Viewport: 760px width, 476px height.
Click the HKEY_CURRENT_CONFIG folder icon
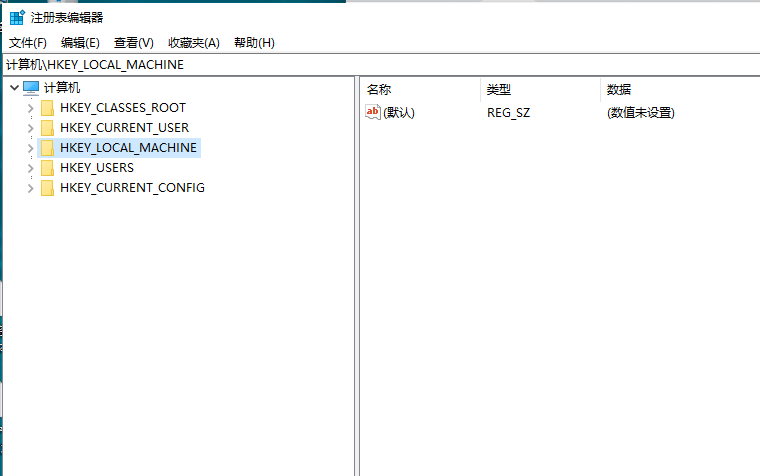coord(47,188)
